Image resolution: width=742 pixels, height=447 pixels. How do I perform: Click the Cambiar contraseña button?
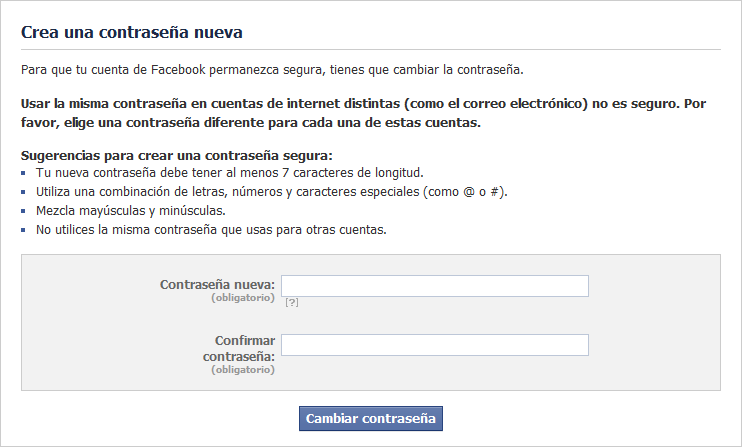(371, 419)
